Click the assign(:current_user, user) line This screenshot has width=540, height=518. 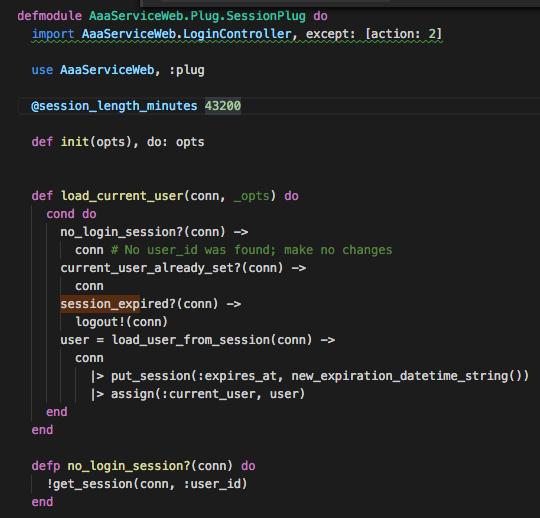click(198, 394)
